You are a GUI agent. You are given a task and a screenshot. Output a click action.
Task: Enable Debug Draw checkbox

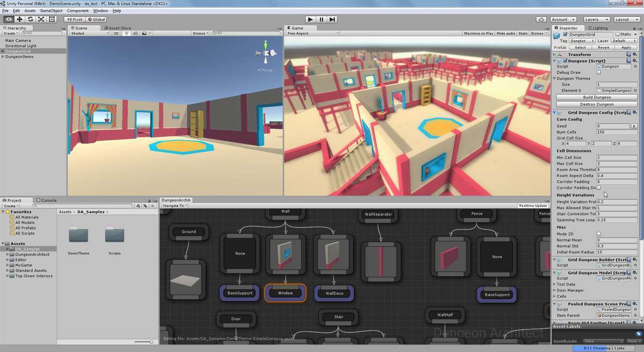599,72
